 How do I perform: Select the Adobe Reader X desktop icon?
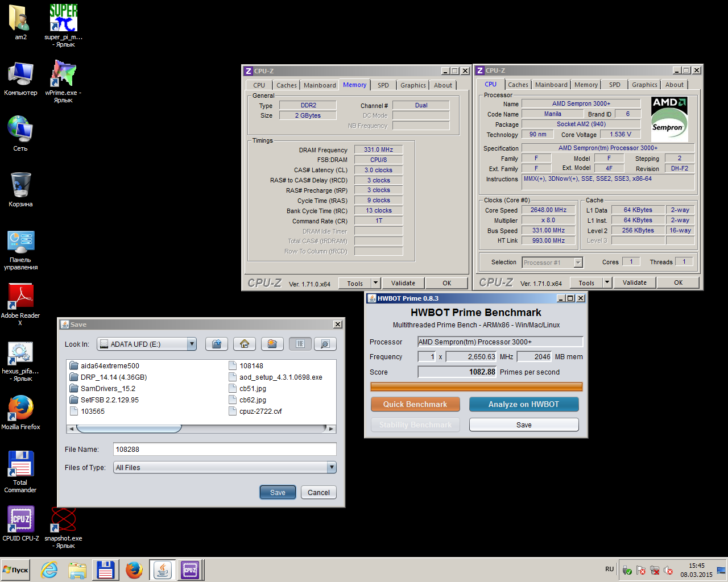(x=20, y=305)
